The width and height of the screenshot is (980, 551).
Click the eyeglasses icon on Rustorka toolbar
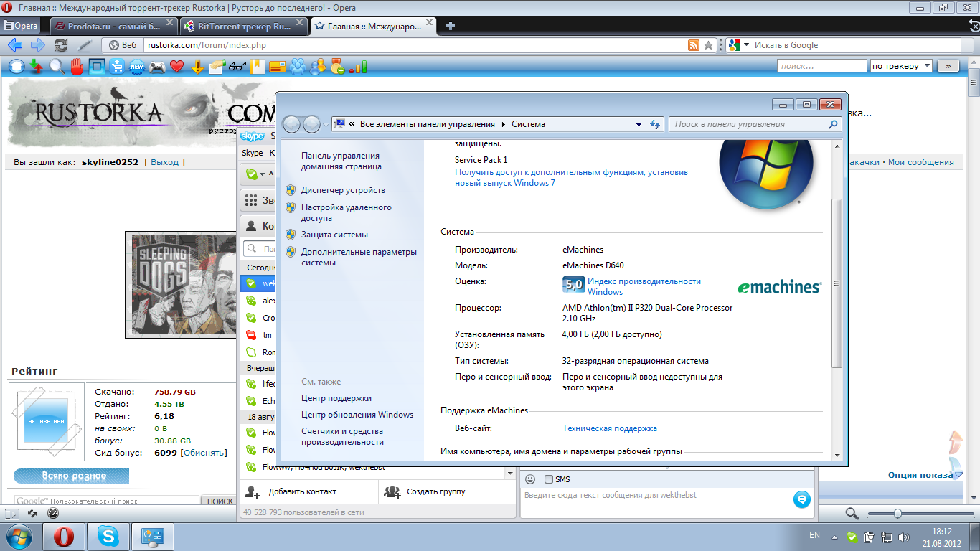(x=237, y=67)
